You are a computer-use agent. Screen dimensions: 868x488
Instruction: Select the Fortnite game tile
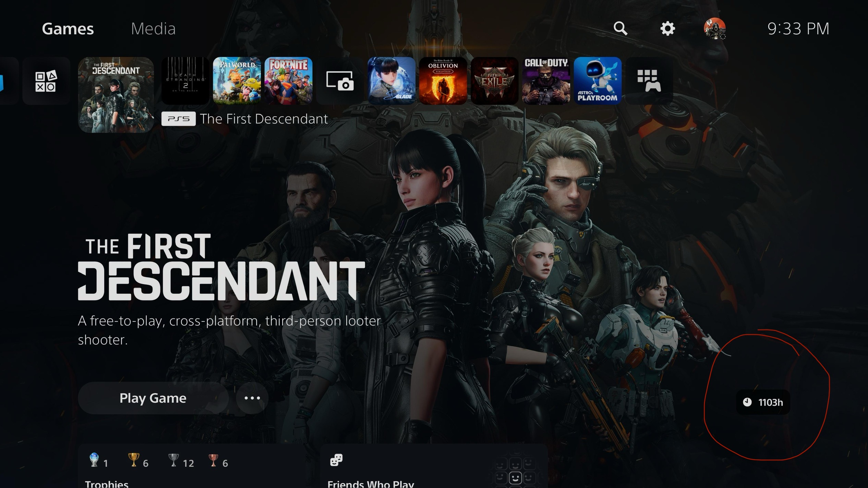(x=288, y=81)
